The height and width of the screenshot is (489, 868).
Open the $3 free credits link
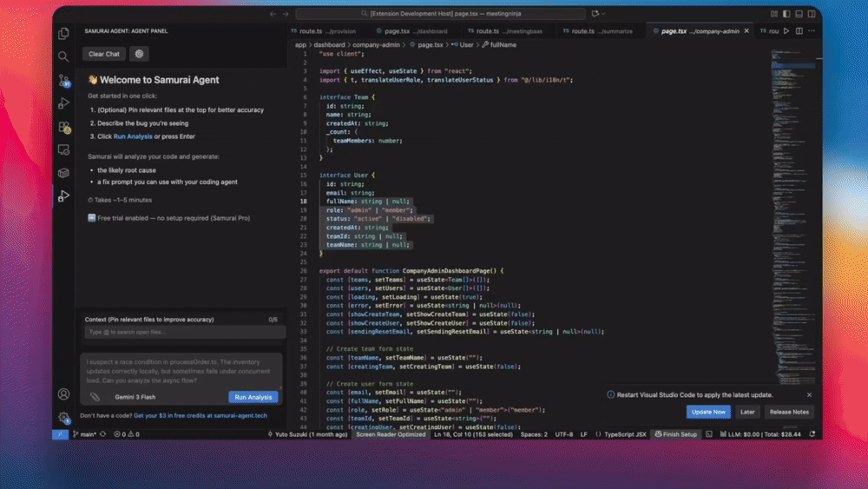201,415
